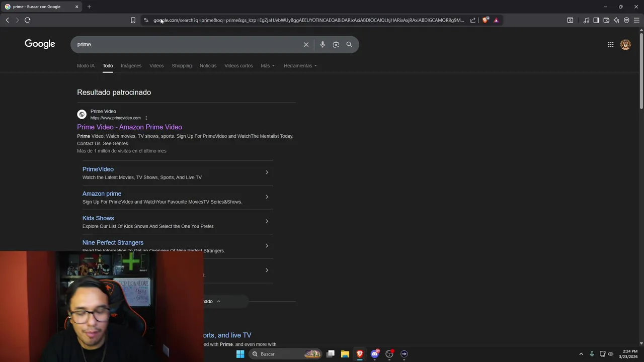644x362 pixels.
Task: Open the Brave VPN shield icon
Action: click(626, 20)
